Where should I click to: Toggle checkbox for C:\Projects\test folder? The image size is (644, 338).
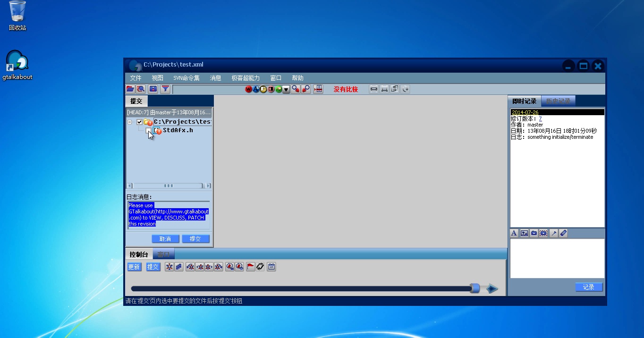pos(139,122)
